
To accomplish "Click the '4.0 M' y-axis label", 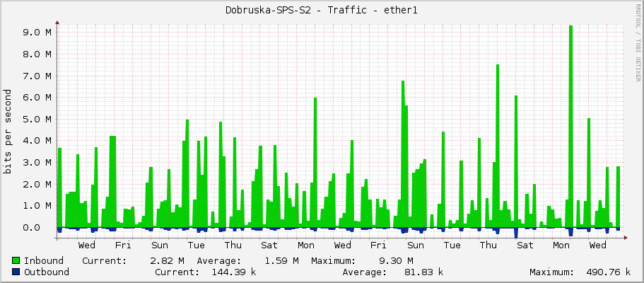I will tap(37, 140).
